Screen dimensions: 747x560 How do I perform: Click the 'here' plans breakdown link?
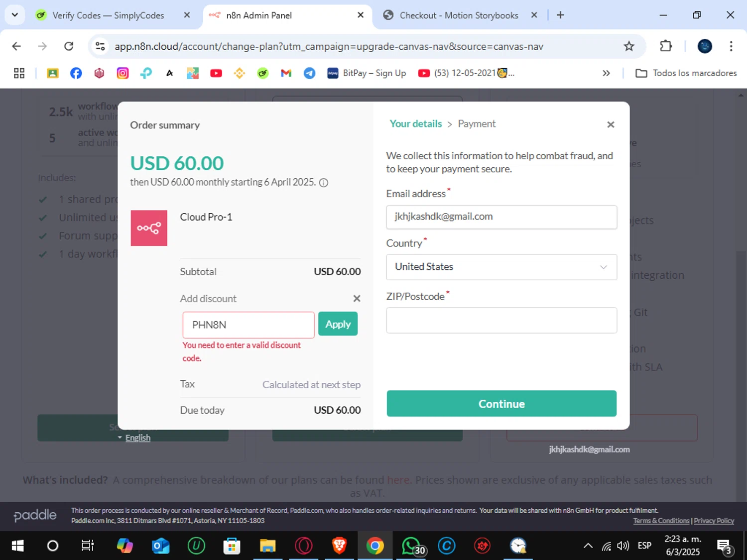coord(398,480)
